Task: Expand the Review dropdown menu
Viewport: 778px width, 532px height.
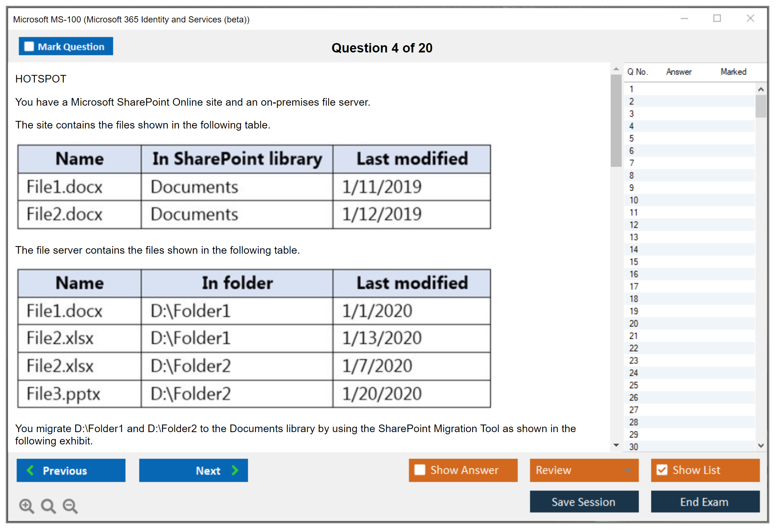Action: pyautogui.click(x=628, y=470)
